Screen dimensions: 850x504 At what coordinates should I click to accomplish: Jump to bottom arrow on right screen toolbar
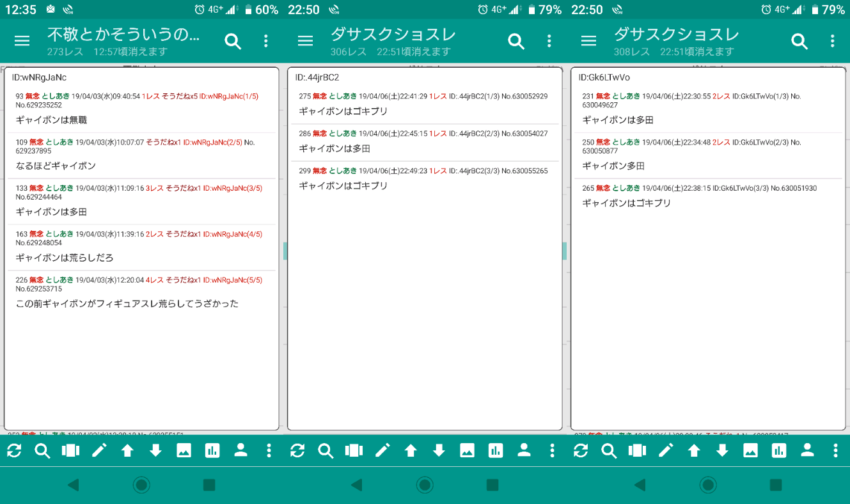click(722, 451)
